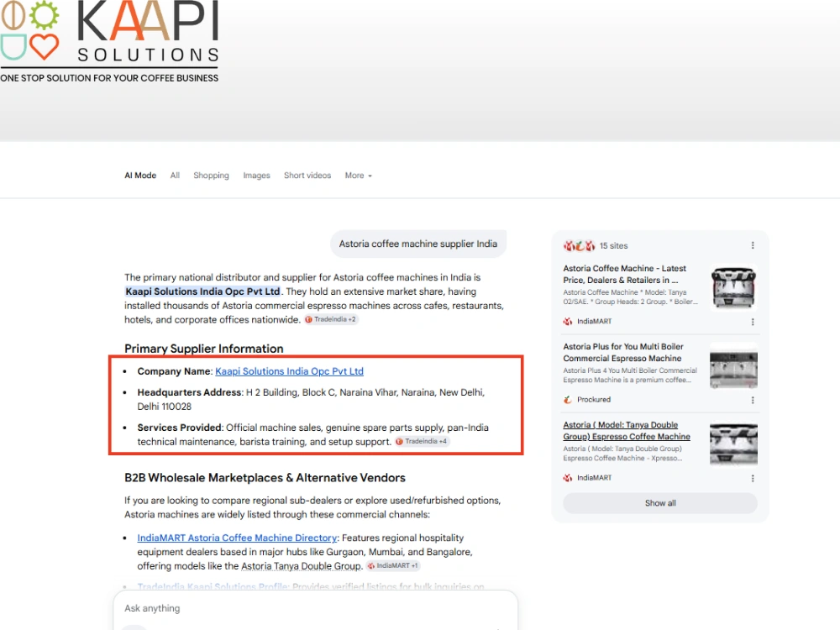Switch to the Shopping tab
This screenshot has width=840, height=630.
coord(211,176)
